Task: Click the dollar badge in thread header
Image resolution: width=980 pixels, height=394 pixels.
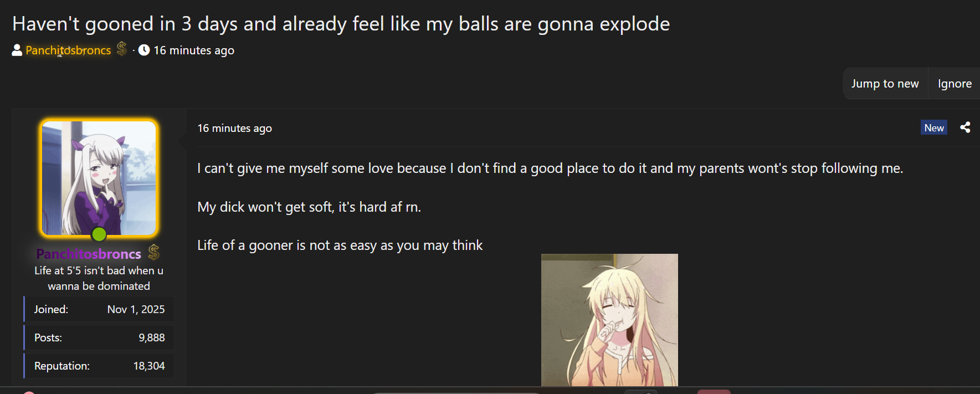Action: [x=122, y=49]
